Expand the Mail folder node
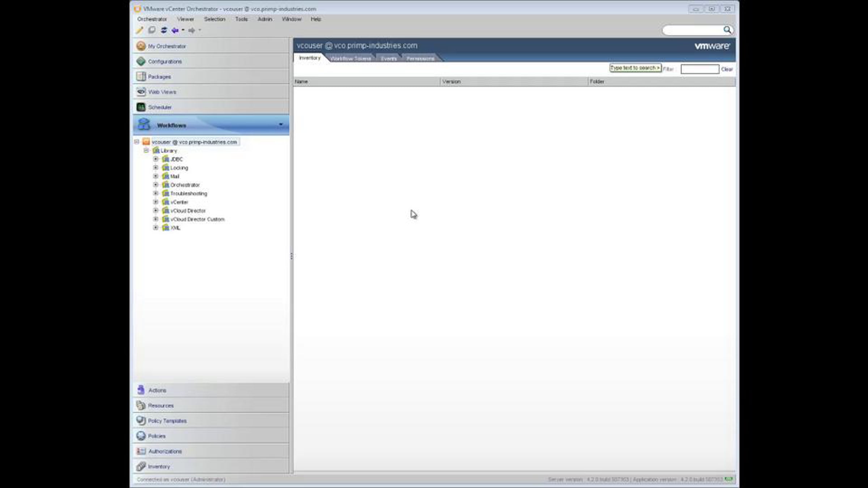This screenshot has height=488, width=868. tap(156, 176)
